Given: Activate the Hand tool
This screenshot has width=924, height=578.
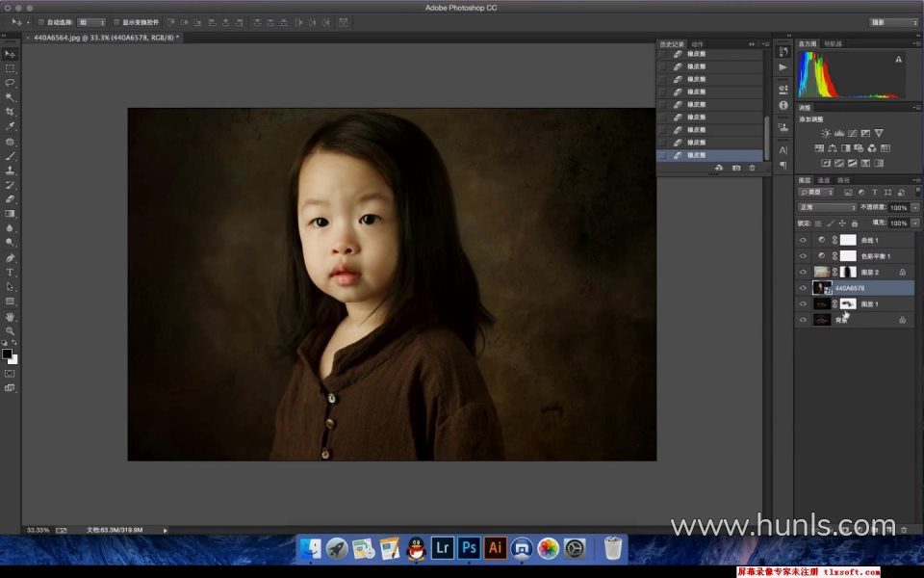Looking at the screenshot, I should point(11,316).
